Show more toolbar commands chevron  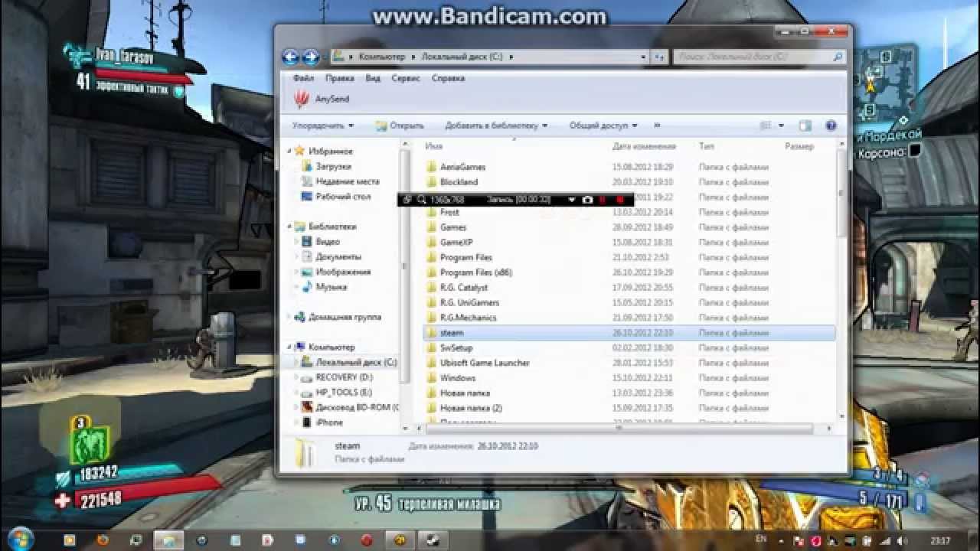coord(657,126)
